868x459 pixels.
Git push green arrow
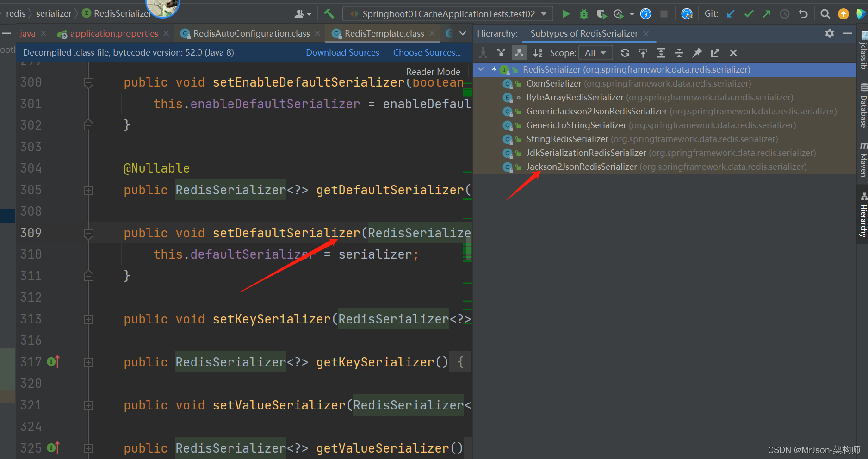[x=767, y=14]
